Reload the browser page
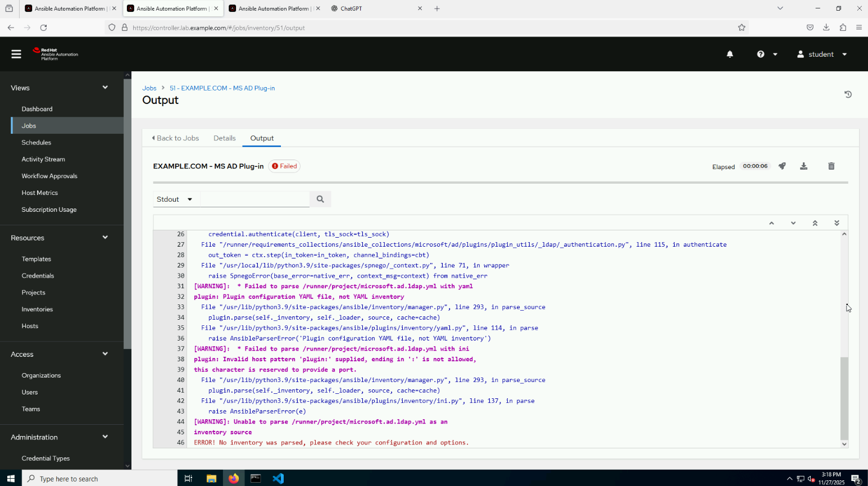The height and width of the screenshot is (486, 868). pos(44,28)
